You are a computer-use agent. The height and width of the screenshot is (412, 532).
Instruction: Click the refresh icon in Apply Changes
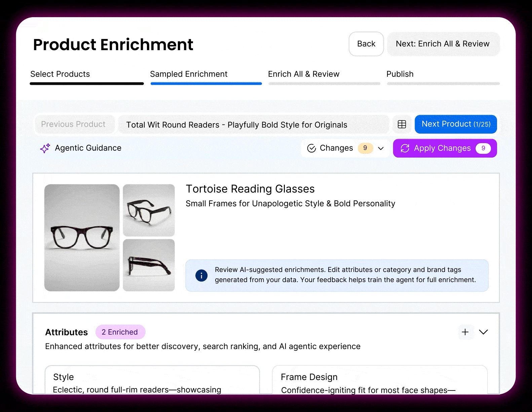tap(405, 148)
